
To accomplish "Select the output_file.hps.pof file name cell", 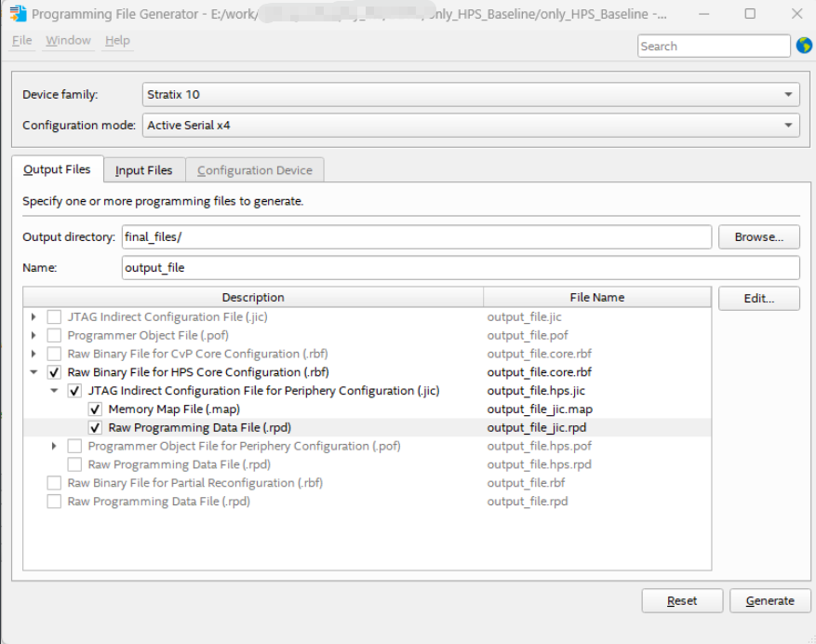I will 539,446.
